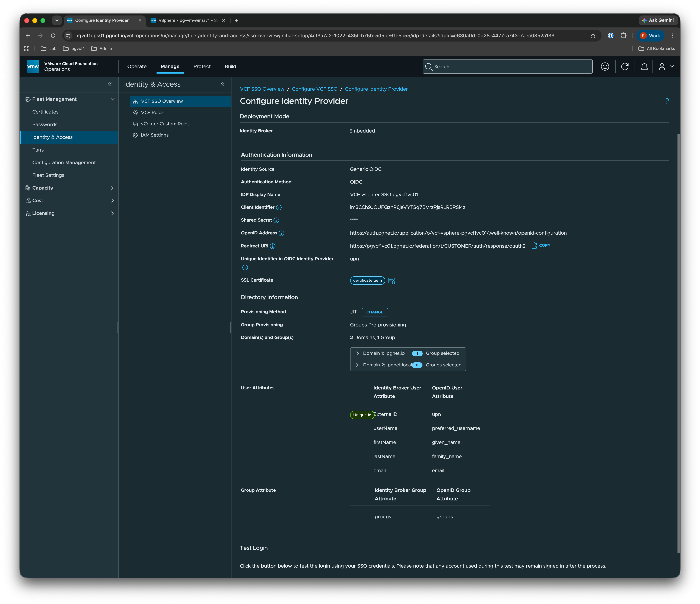Open Tags in the sidebar
Screen dimensions: 700x604
pos(38,150)
